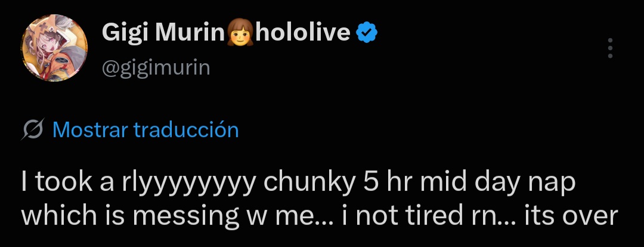Open the @gigimurin handle profile

coord(156,67)
